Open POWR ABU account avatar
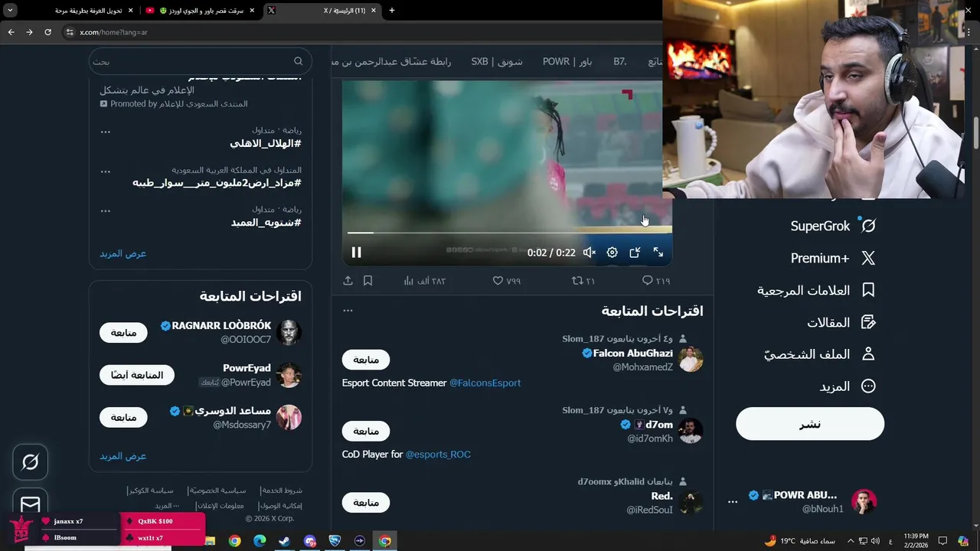 (x=864, y=502)
